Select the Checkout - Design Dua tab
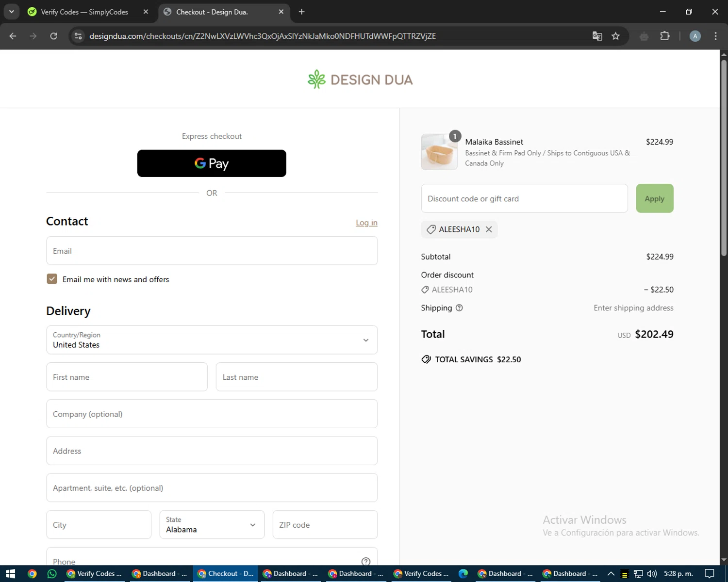The width and height of the screenshot is (728, 582). [224, 12]
